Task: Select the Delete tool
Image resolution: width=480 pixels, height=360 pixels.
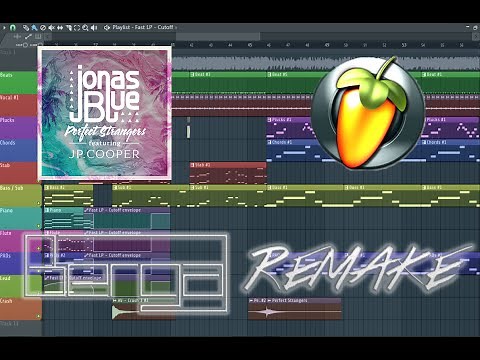Action: tap(43, 28)
